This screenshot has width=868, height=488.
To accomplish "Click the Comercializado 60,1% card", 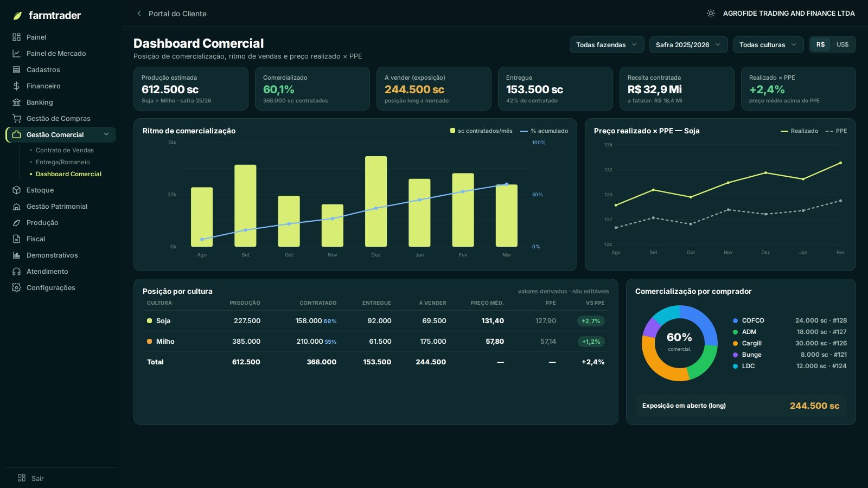I will click(x=312, y=89).
